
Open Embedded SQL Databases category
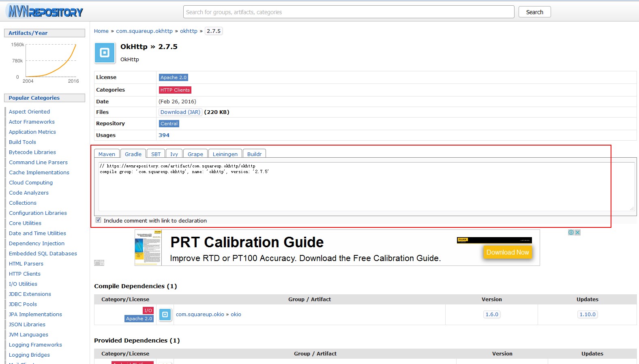pyautogui.click(x=43, y=254)
